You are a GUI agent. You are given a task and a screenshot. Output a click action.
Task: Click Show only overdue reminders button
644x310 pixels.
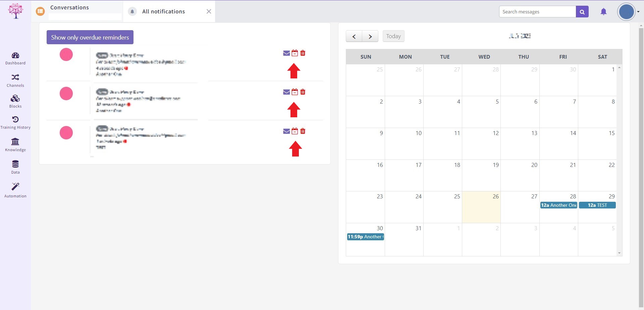[x=90, y=37]
